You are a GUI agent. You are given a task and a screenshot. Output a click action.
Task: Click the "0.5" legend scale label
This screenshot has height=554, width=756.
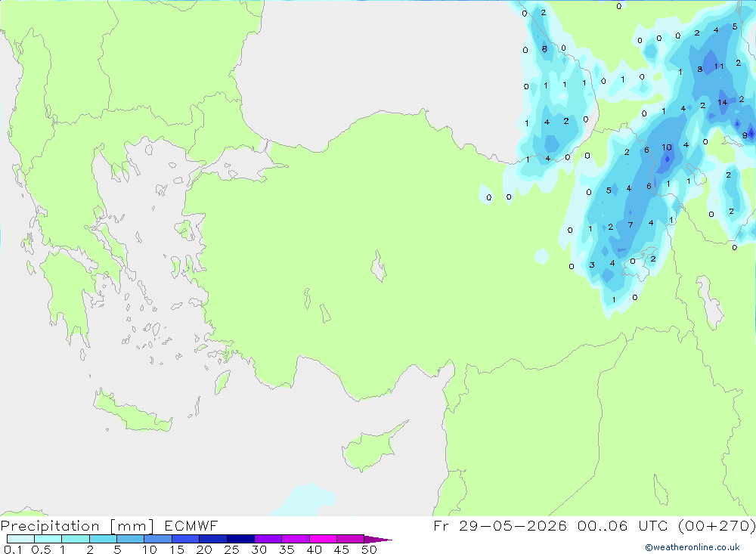click(41, 549)
